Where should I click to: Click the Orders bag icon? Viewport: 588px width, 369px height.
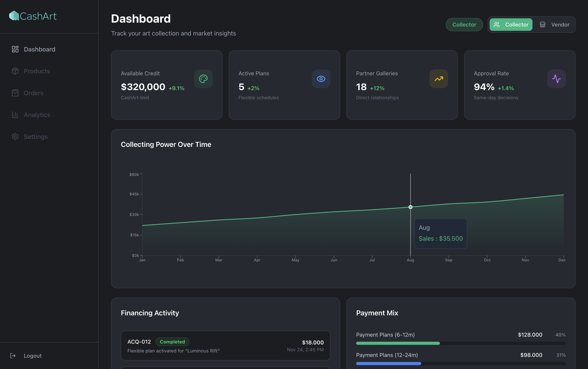15,93
